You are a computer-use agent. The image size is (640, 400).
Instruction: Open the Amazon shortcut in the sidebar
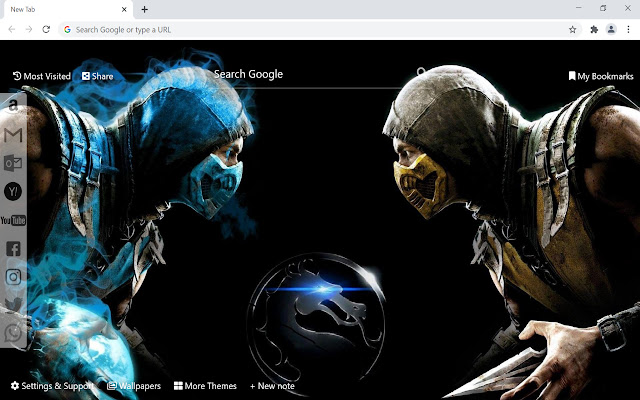click(x=13, y=106)
